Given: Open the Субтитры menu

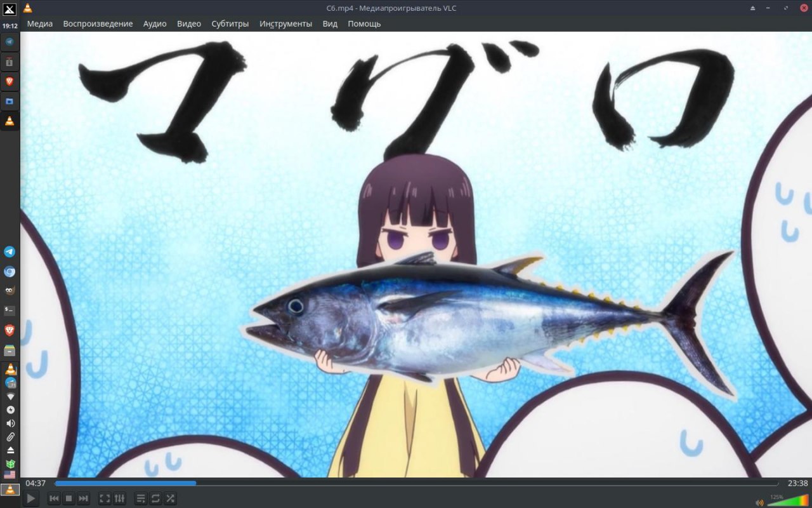Looking at the screenshot, I should (230, 23).
